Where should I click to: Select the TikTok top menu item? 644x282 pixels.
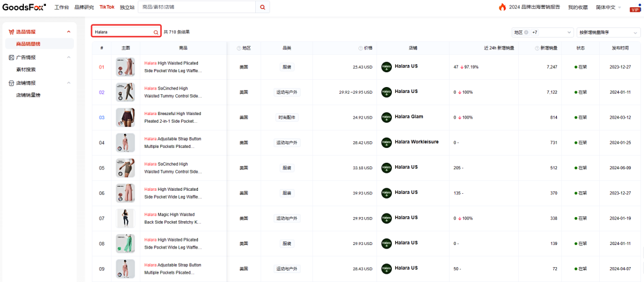(107, 7)
